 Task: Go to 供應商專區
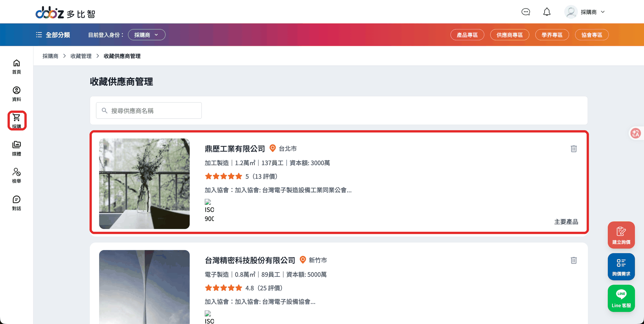click(509, 35)
